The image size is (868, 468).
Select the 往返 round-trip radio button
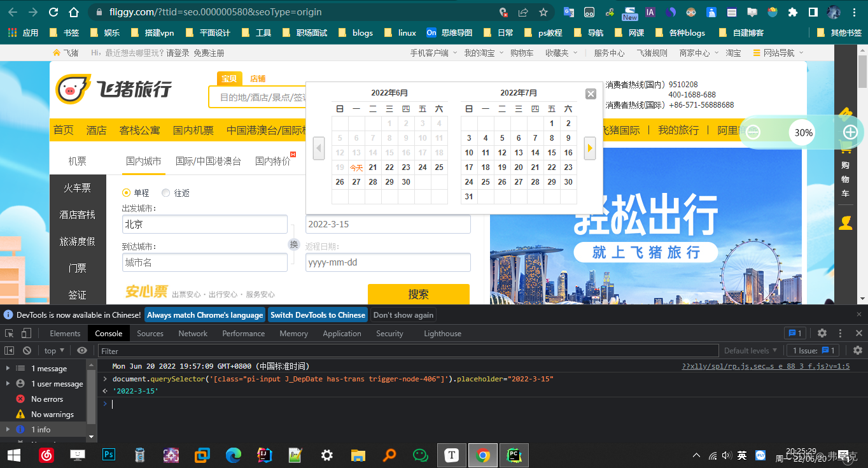[x=166, y=193]
